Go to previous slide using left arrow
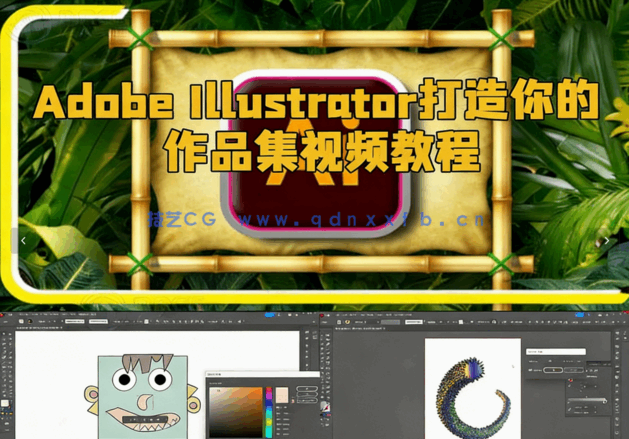The height and width of the screenshot is (439, 629). point(23,240)
